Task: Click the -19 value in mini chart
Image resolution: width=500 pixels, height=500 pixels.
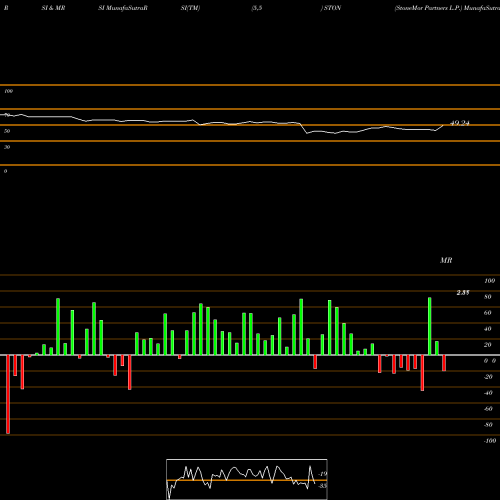Action: tap(323, 474)
